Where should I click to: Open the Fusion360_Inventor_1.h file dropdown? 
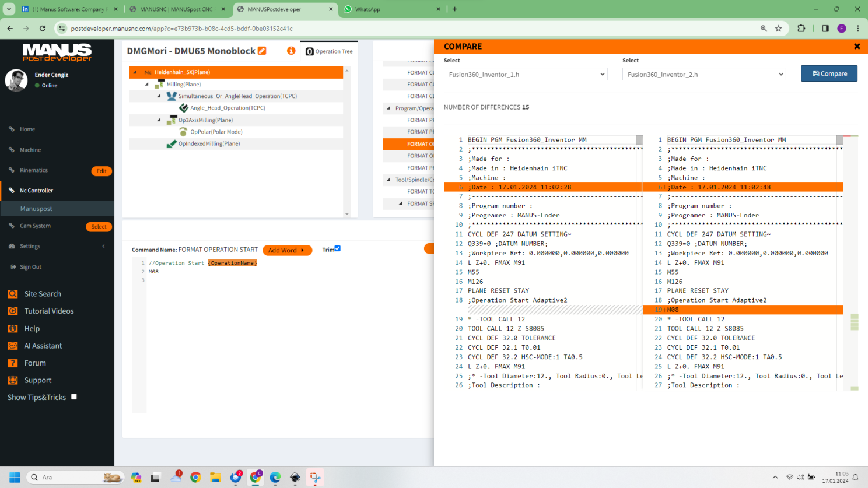point(525,75)
